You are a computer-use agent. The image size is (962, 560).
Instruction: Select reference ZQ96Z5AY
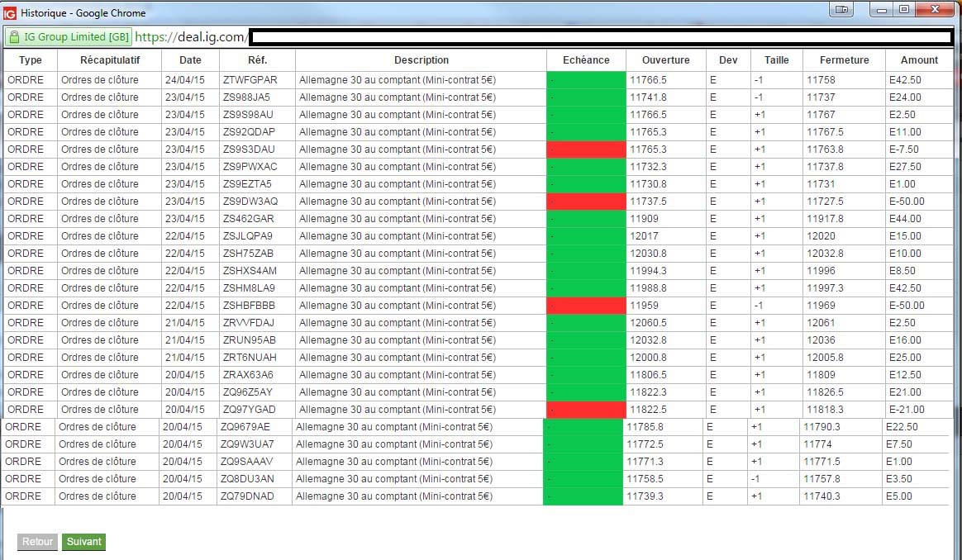(247, 392)
